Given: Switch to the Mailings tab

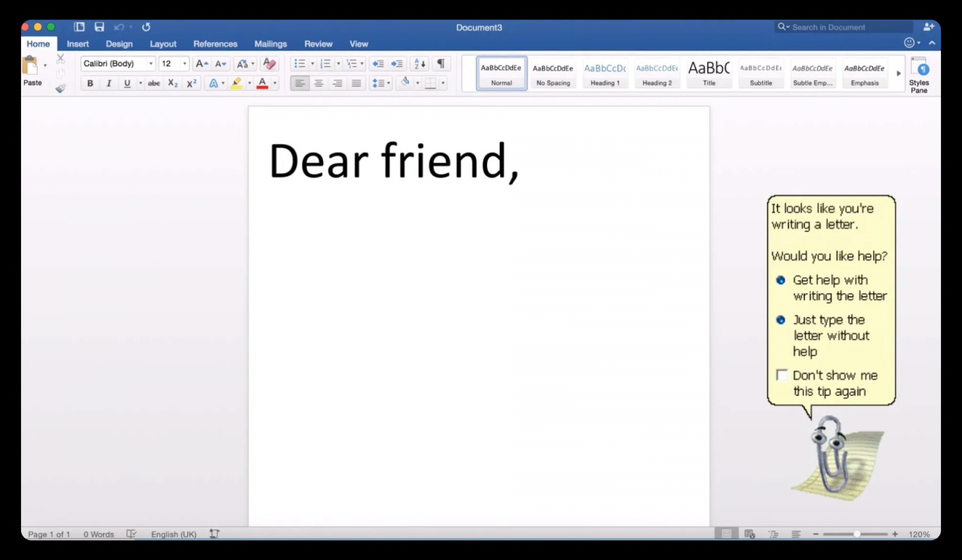Looking at the screenshot, I should point(270,44).
